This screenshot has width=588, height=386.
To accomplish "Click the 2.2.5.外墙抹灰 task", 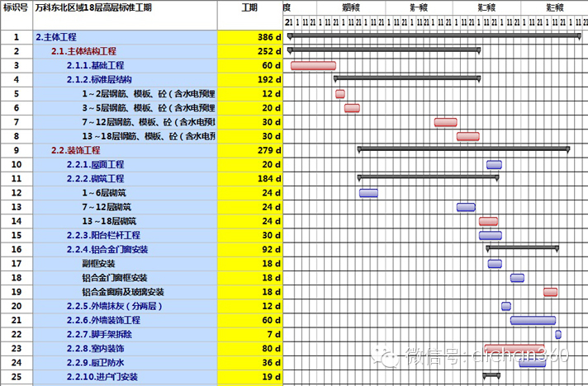I will (x=114, y=306).
